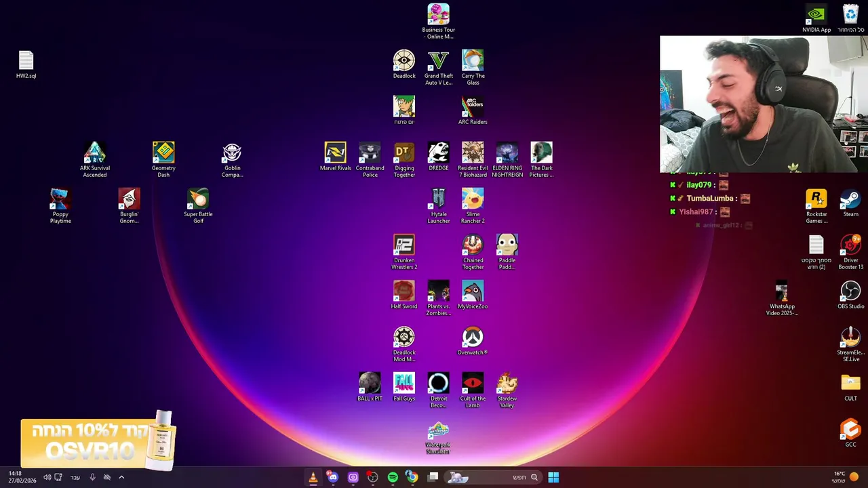
Task: Open Discord from the taskbar
Action: click(x=332, y=477)
